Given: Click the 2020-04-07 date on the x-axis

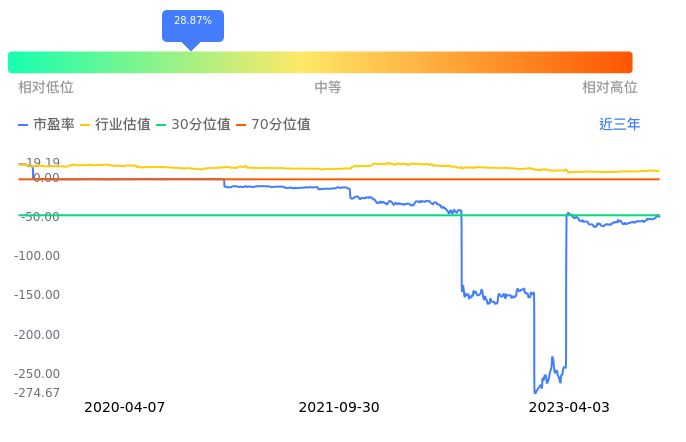Looking at the screenshot, I should click(x=124, y=408).
